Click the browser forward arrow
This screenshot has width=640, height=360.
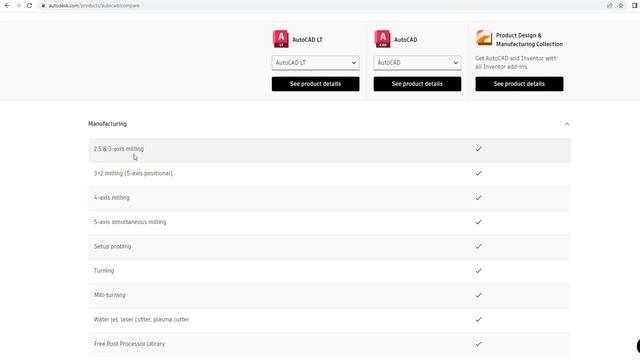(18, 6)
